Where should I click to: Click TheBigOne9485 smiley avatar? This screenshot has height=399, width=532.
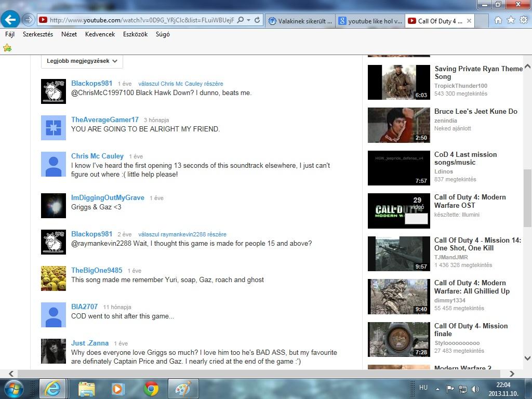click(x=54, y=278)
